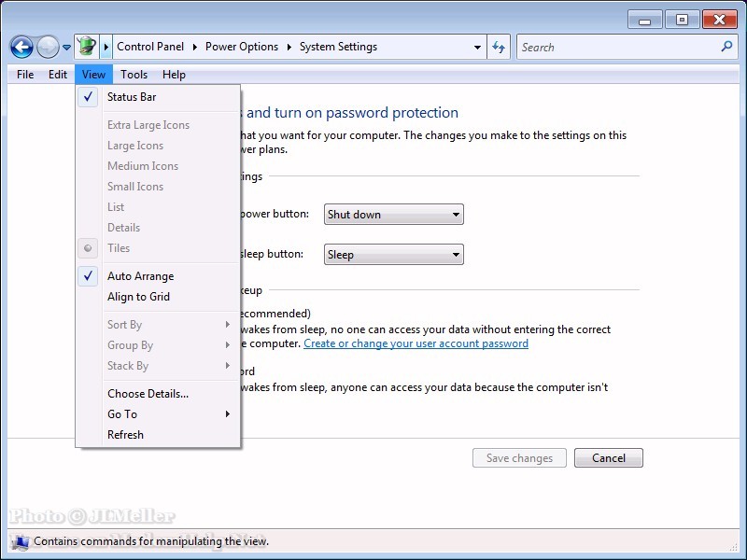The width and height of the screenshot is (747, 560).
Task: Select Medium Icons view
Action: (158, 166)
